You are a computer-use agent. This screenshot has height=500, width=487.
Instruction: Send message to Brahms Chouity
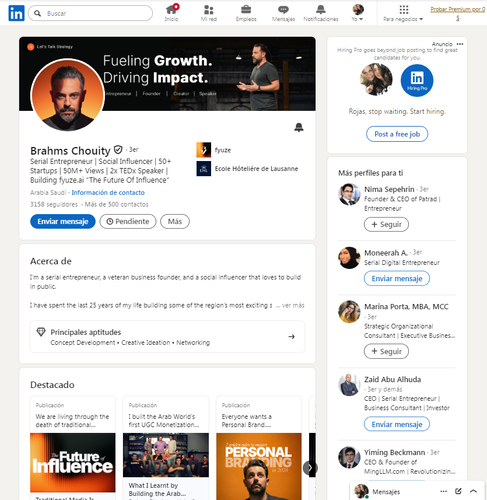63,221
